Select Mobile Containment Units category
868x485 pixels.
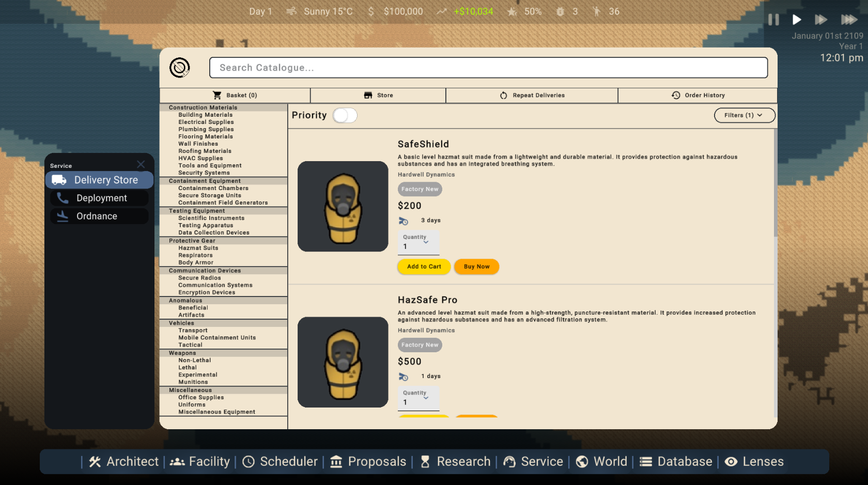click(x=217, y=338)
